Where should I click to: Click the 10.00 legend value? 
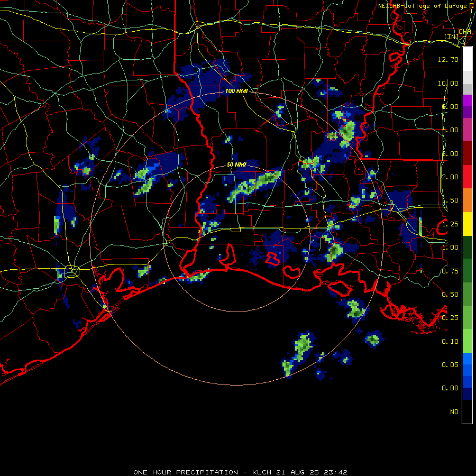coord(448,83)
